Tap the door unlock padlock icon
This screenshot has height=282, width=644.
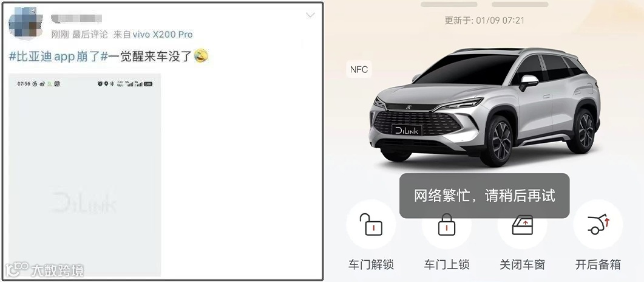[x=371, y=224]
